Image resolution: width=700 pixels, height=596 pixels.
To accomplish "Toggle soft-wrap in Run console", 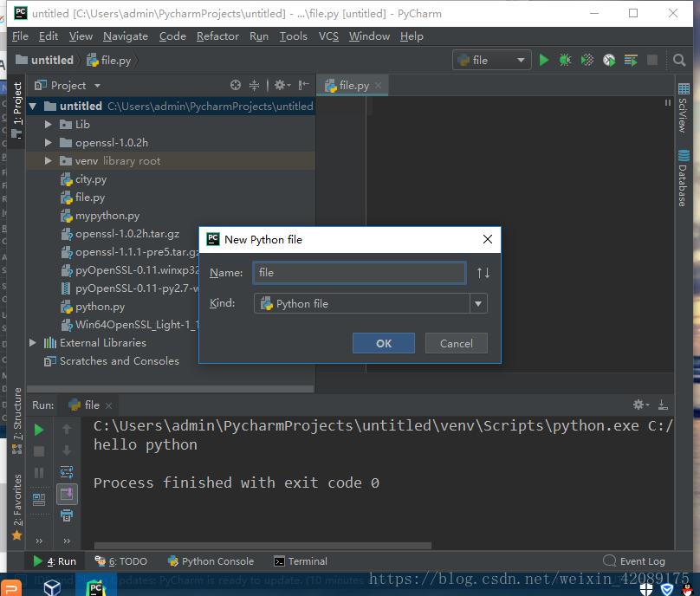I will pos(67,472).
